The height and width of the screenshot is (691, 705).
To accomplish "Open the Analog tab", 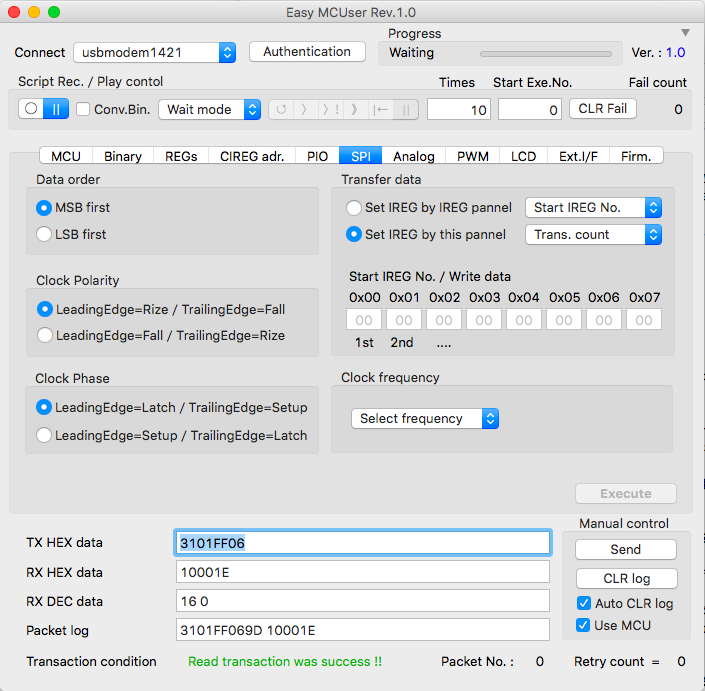I will pyautogui.click(x=414, y=156).
